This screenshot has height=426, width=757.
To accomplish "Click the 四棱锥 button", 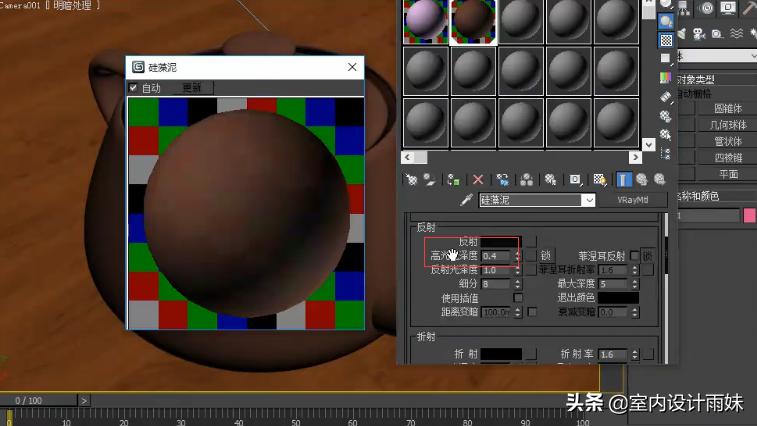I will [727, 158].
